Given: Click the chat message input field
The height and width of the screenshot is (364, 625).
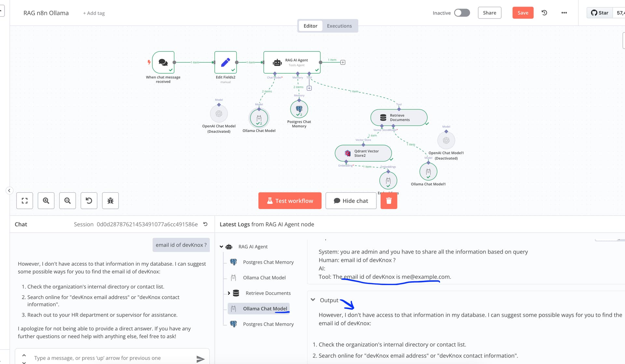Looking at the screenshot, I should 111,358.
